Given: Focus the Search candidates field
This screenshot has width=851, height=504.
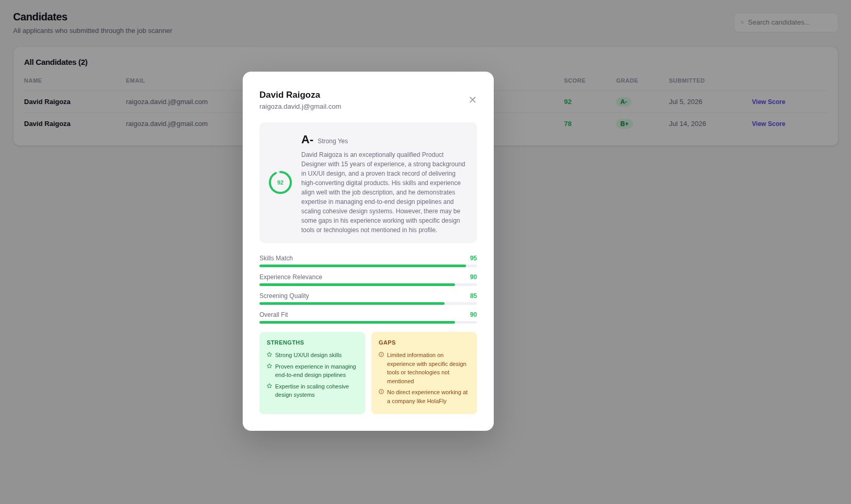Looking at the screenshot, I should [786, 22].
